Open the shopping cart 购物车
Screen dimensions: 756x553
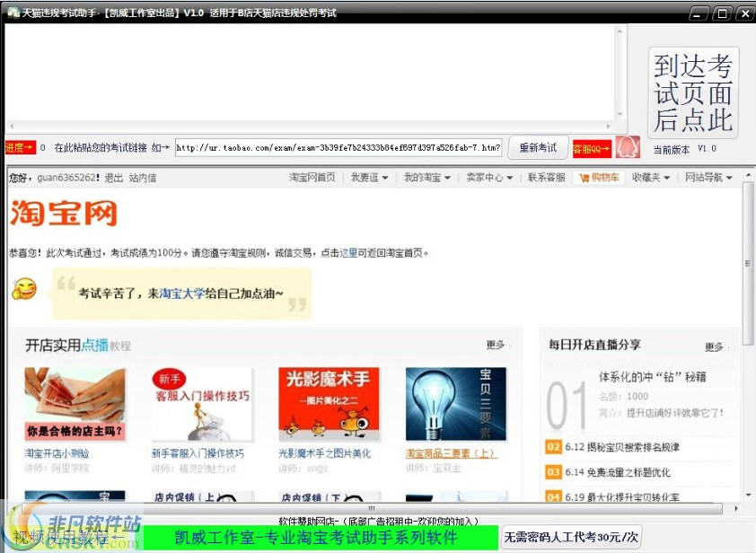point(599,178)
